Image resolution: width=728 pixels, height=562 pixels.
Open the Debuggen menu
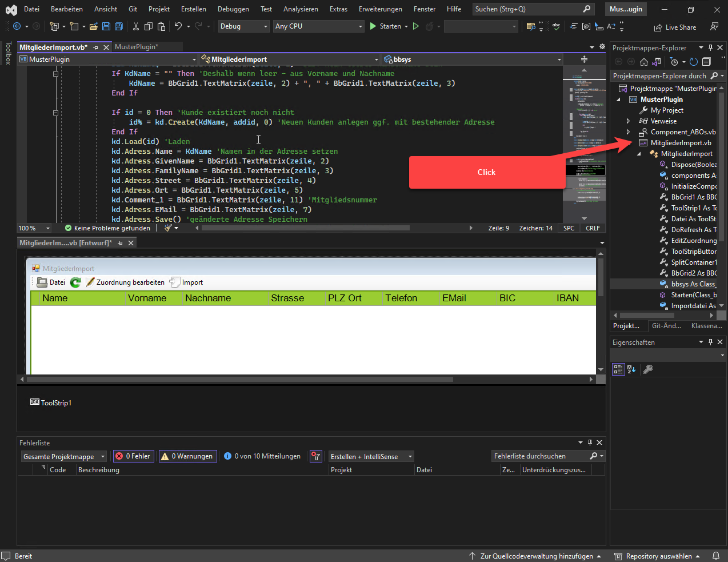(x=233, y=9)
